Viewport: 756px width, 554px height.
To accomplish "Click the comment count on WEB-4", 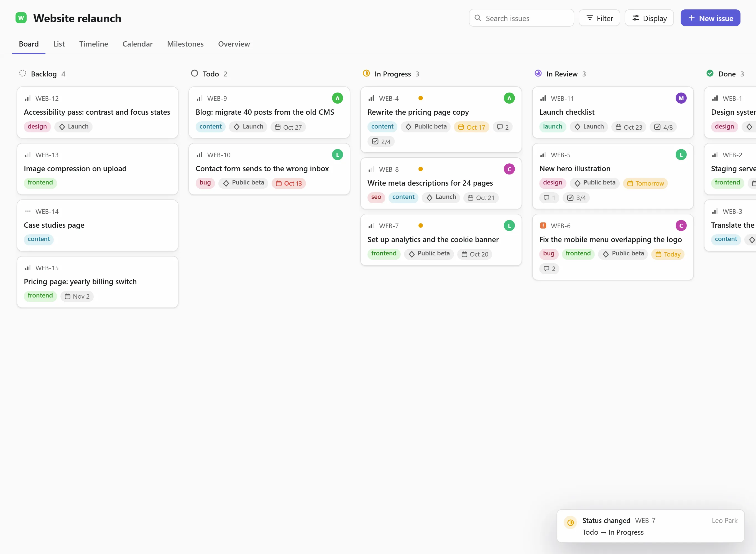I will pyautogui.click(x=503, y=127).
